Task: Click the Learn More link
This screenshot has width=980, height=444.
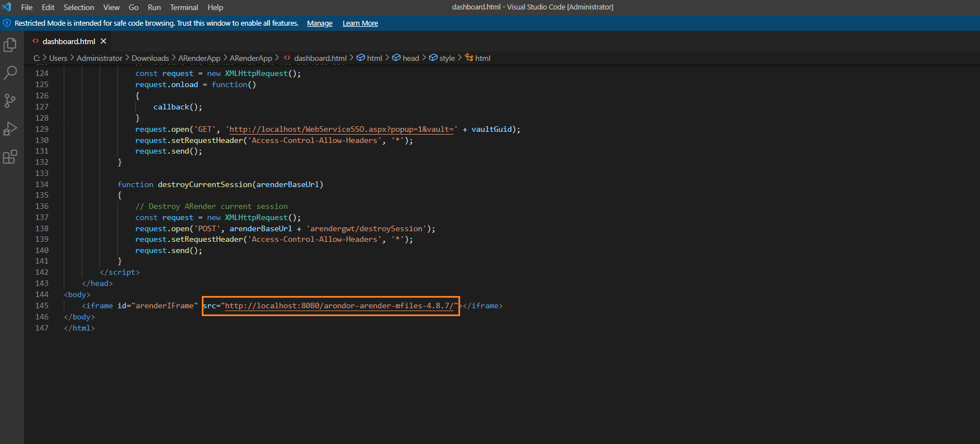Action: [360, 23]
